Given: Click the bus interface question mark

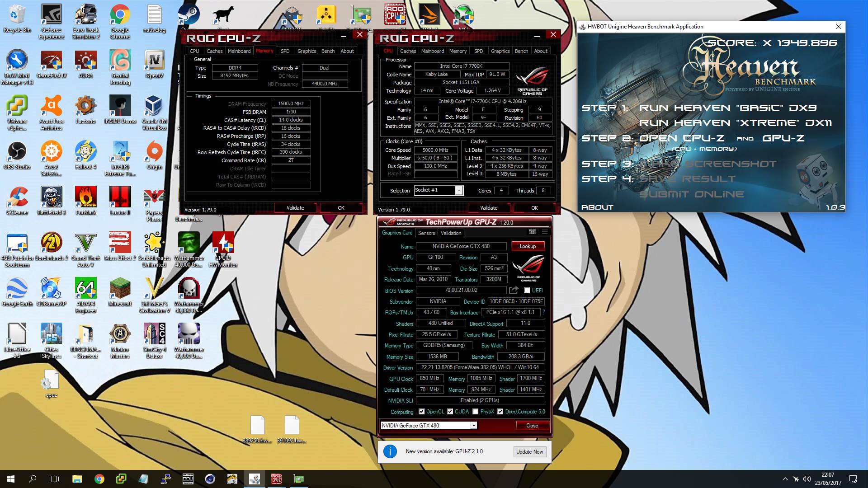Looking at the screenshot, I should point(543,312).
